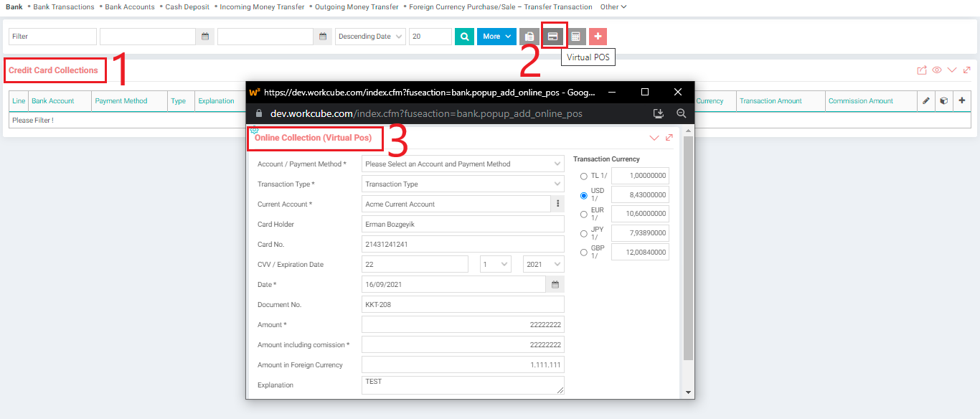Click the cube icon in table header
Screen dimensions: 980x419
tap(944, 101)
